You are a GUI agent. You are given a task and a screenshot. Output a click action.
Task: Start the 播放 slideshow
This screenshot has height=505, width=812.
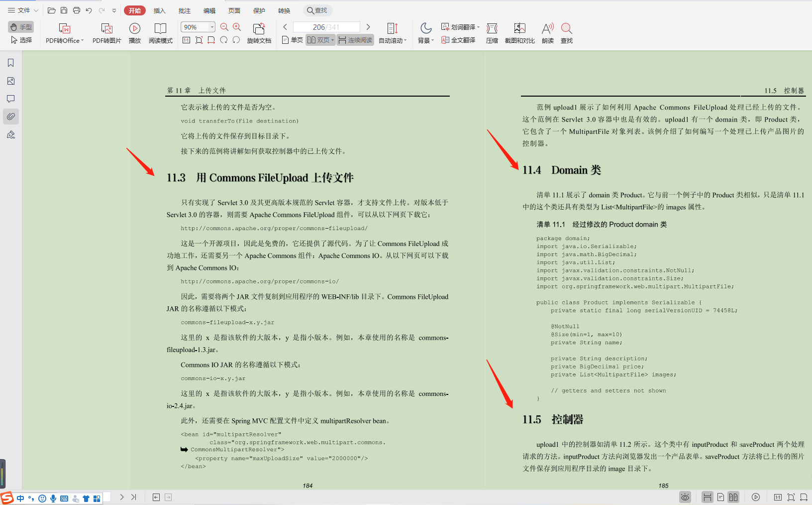tap(135, 33)
